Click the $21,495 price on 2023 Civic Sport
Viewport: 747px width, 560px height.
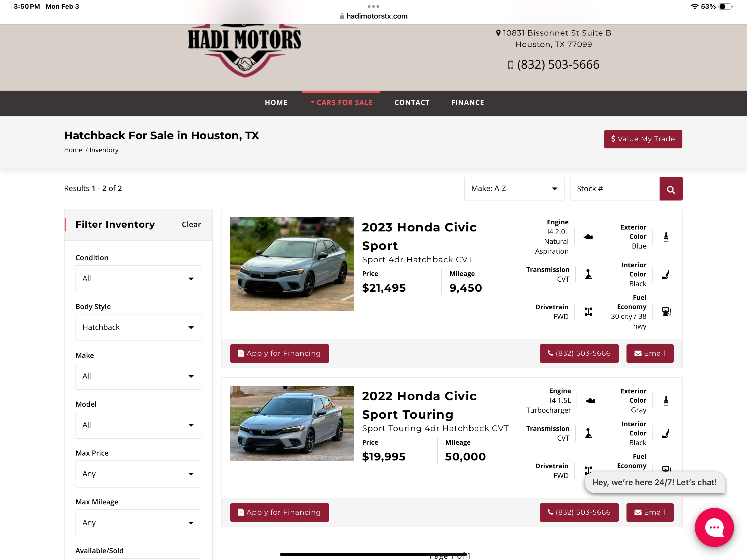coord(384,288)
